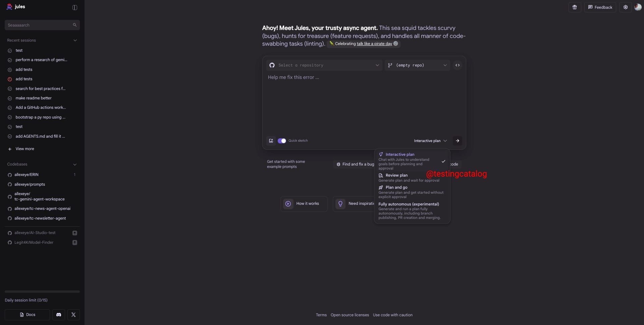
Task: Toggle the Quick sketch switch
Action: click(282, 141)
